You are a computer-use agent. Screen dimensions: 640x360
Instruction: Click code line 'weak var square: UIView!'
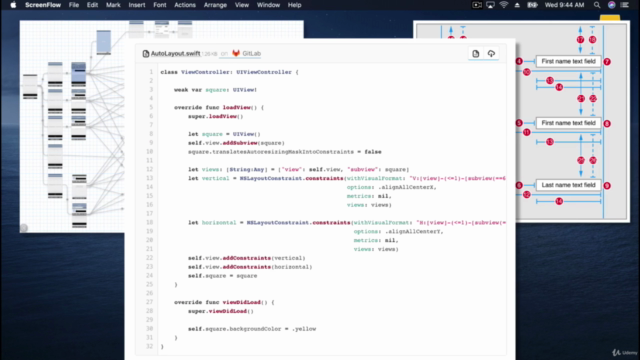(216, 90)
